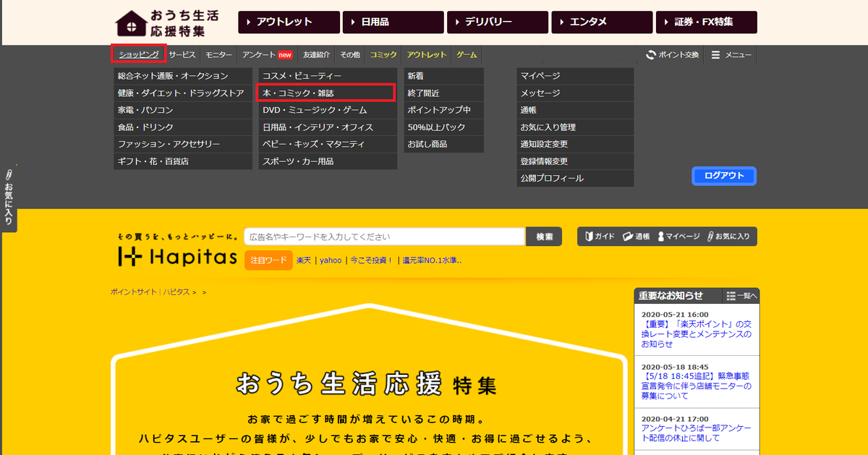Open the 50%以上バック menu entry

pos(443,127)
